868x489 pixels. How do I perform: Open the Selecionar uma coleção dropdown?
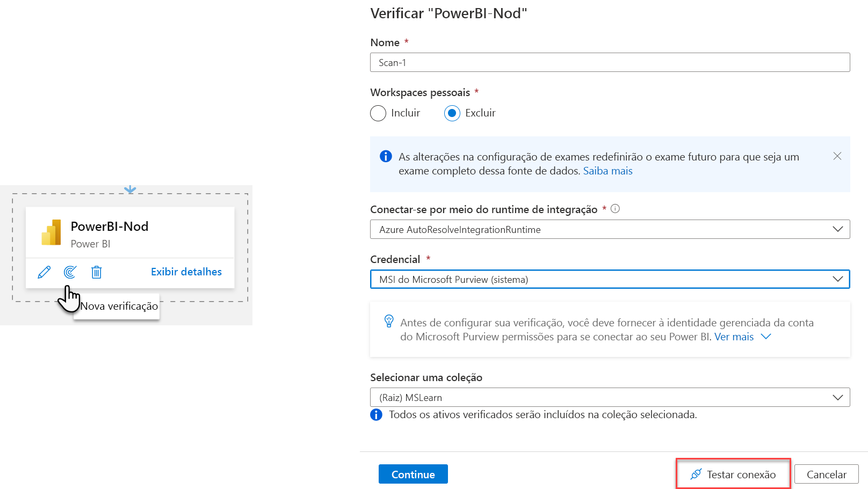coord(610,397)
